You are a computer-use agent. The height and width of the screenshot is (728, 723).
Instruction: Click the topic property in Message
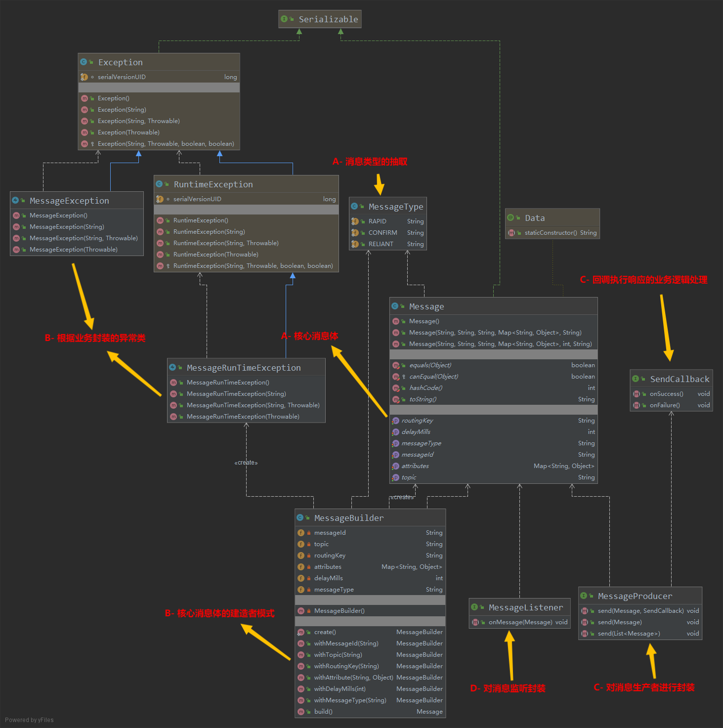[493, 477]
